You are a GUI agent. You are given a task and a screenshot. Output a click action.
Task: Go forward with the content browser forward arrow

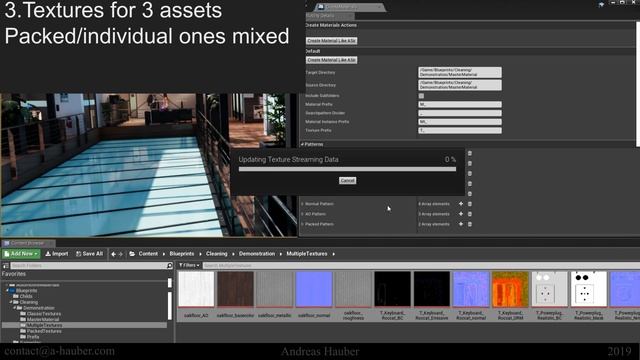pyautogui.click(x=120, y=254)
